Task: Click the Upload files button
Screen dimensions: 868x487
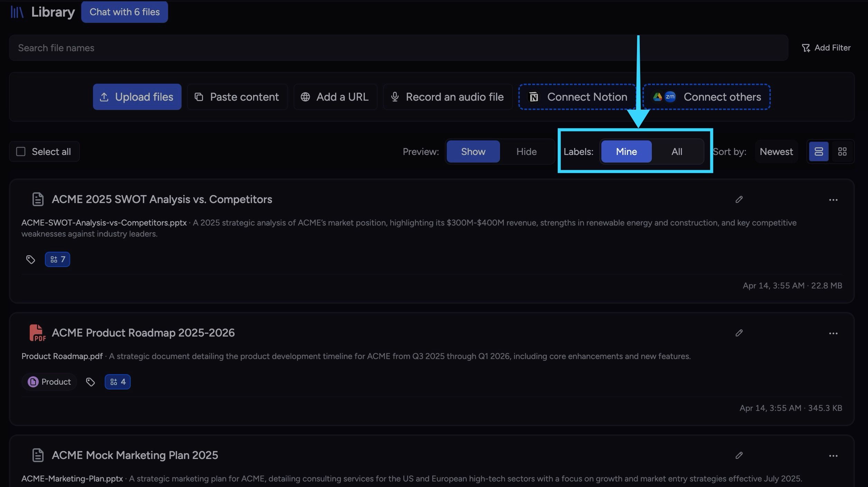Action: [x=137, y=97]
